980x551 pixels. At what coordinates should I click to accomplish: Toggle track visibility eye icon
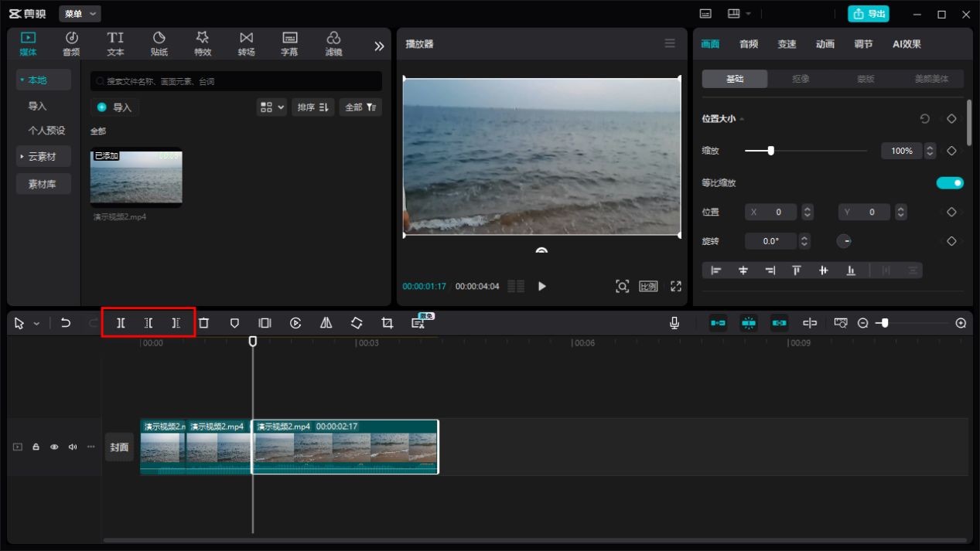pyautogui.click(x=54, y=447)
